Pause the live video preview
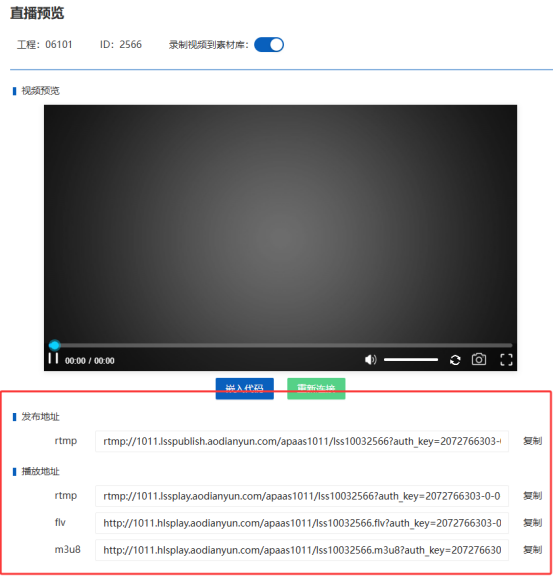The width and height of the screenshot is (553, 583). tap(53, 359)
